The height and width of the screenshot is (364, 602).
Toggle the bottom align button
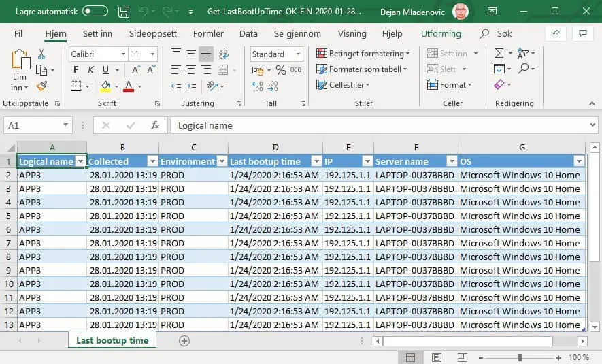206,54
